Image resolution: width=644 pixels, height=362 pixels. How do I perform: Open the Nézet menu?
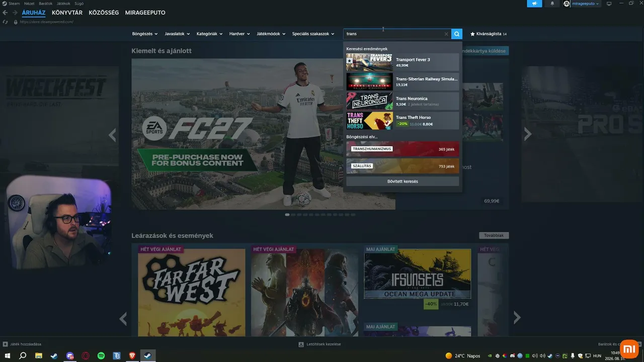29,4
